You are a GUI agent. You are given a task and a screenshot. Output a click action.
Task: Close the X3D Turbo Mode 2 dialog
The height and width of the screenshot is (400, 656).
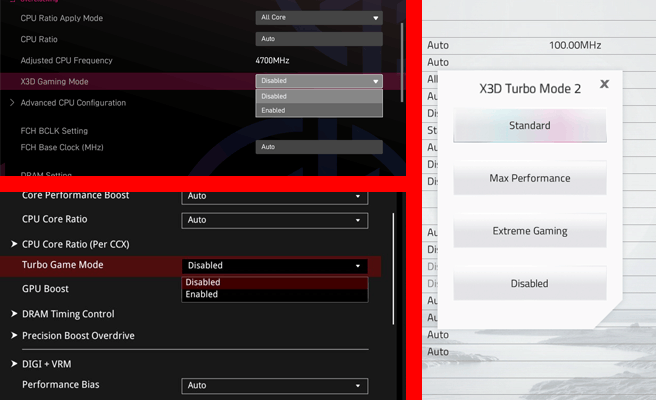pos(604,84)
